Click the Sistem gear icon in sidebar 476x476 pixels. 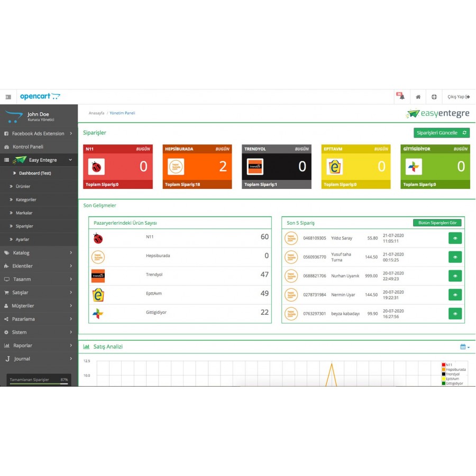[6, 332]
